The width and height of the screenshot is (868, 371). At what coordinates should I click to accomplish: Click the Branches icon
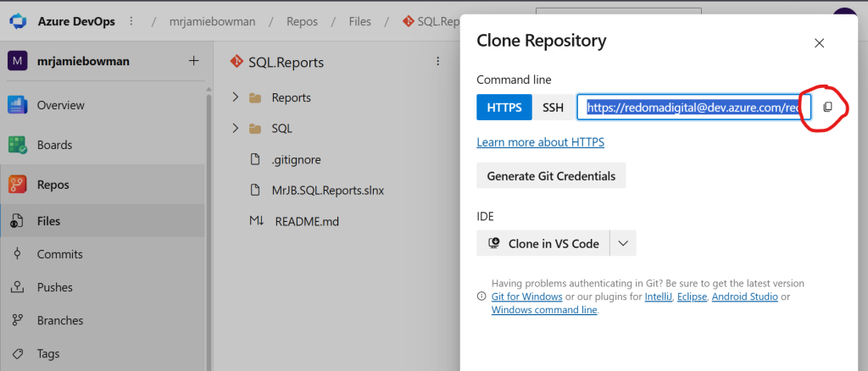(x=17, y=321)
